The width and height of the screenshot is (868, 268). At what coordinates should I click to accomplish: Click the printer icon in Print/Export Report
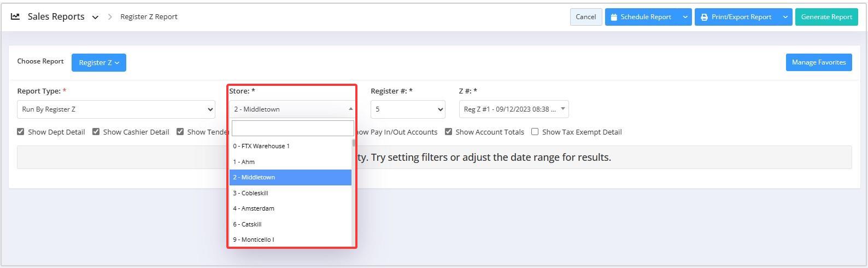tap(704, 17)
